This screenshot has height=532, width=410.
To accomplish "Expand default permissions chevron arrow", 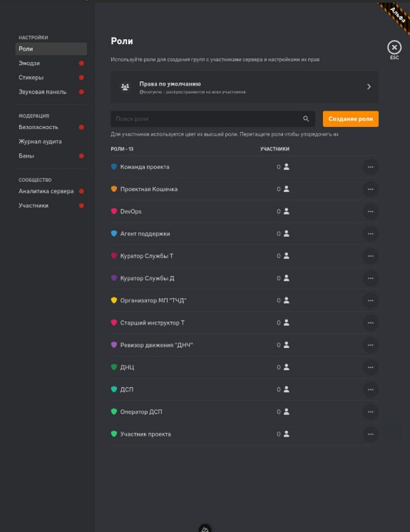I will click(369, 87).
